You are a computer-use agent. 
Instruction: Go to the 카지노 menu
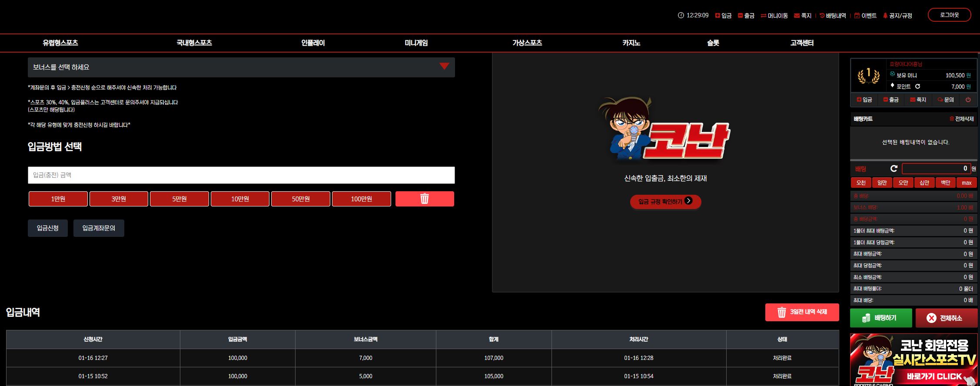point(631,43)
